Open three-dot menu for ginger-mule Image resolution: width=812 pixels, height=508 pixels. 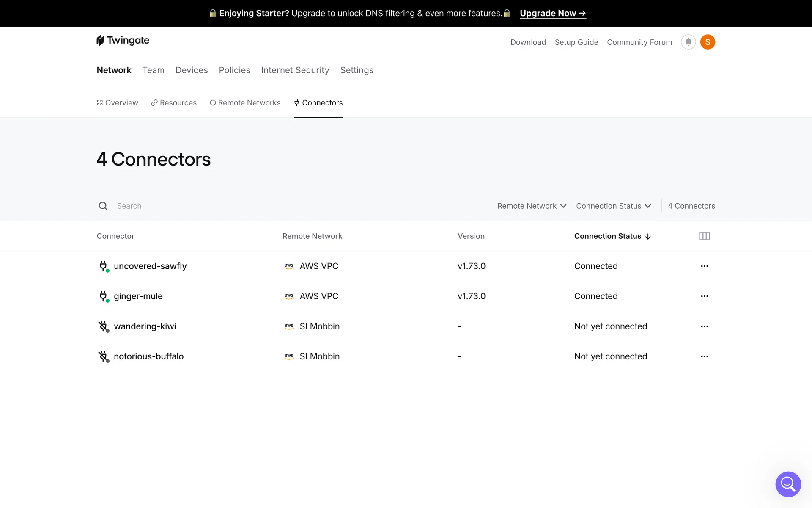704,296
